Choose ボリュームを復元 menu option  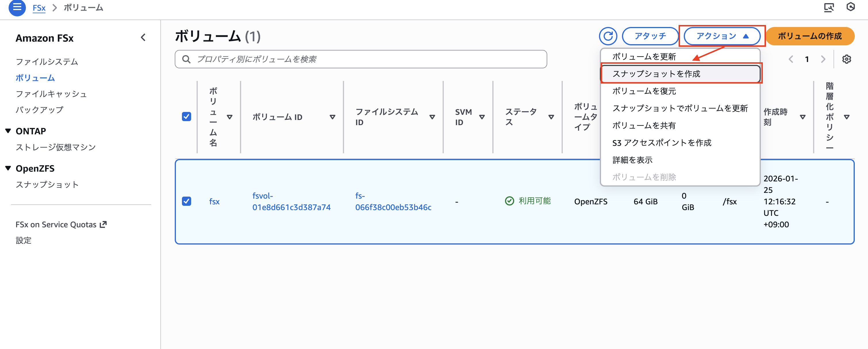tap(644, 91)
